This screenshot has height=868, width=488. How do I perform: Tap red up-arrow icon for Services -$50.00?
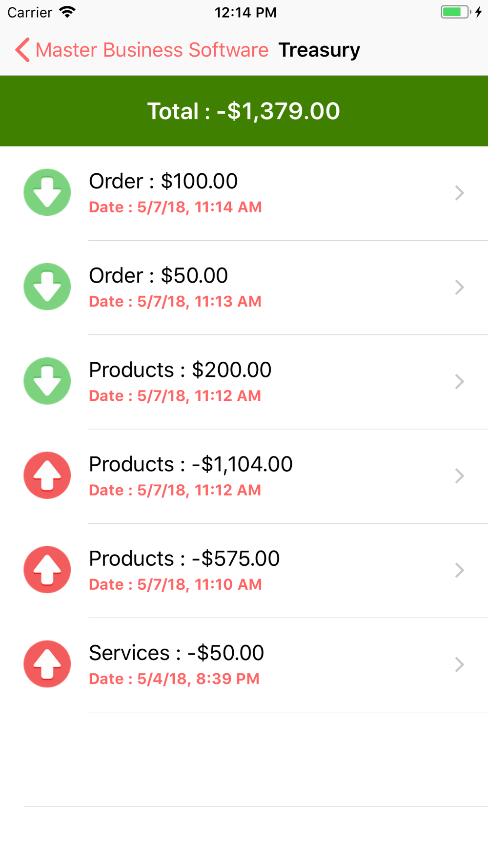(47, 663)
